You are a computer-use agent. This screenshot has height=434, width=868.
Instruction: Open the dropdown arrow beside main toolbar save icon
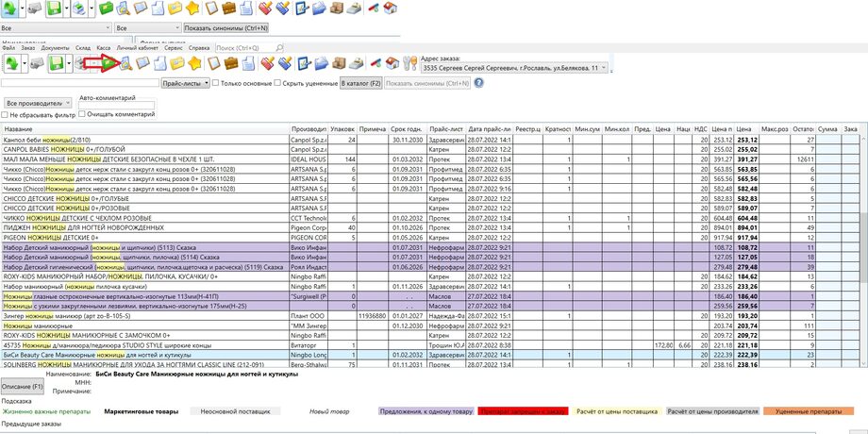(x=68, y=63)
